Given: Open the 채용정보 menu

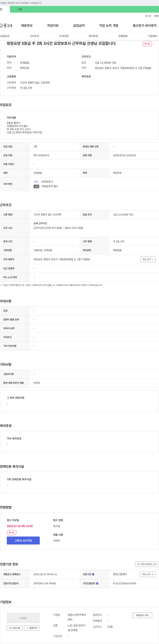Looking at the screenshot, I should (x=27, y=26).
